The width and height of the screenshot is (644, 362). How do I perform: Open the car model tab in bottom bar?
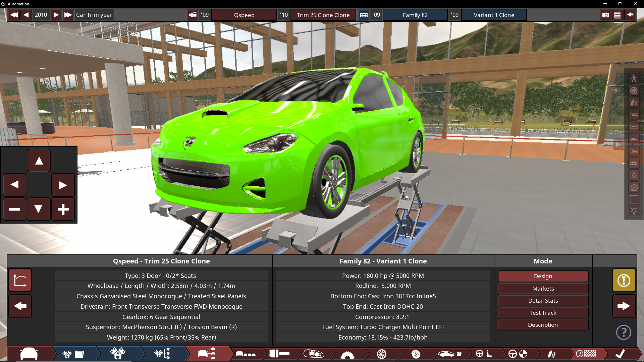(x=30, y=354)
